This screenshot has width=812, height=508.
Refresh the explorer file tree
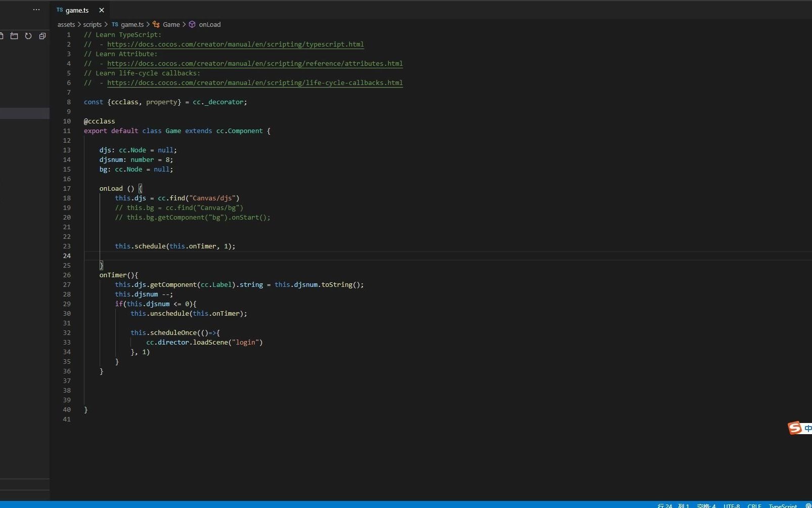[28, 36]
